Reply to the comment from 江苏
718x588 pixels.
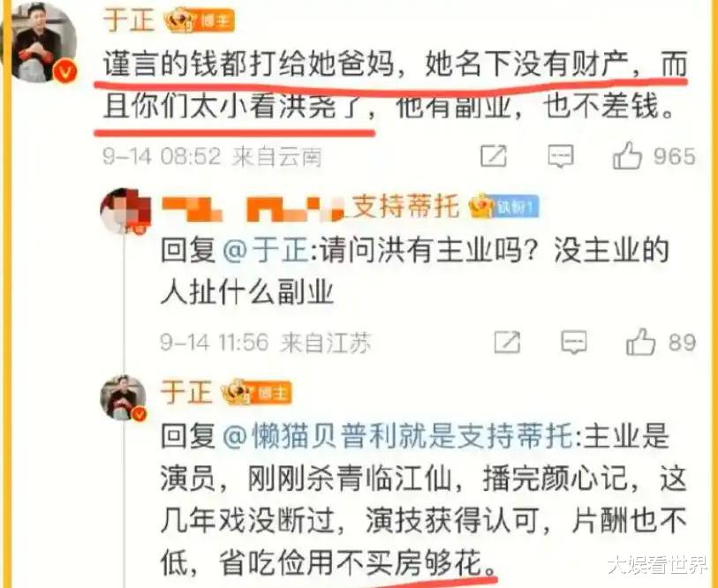pyautogui.click(x=574, y=343)
